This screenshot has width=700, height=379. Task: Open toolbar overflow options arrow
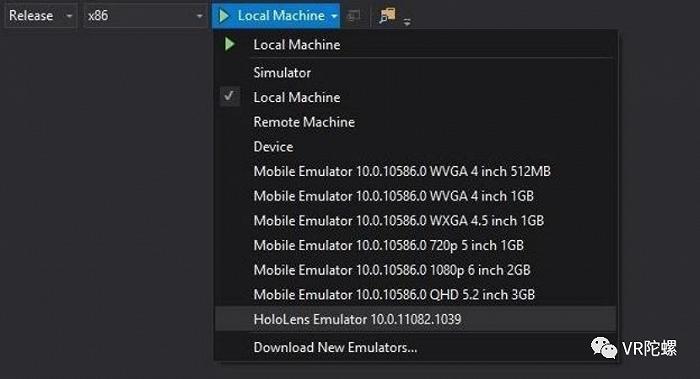point(407,21)
